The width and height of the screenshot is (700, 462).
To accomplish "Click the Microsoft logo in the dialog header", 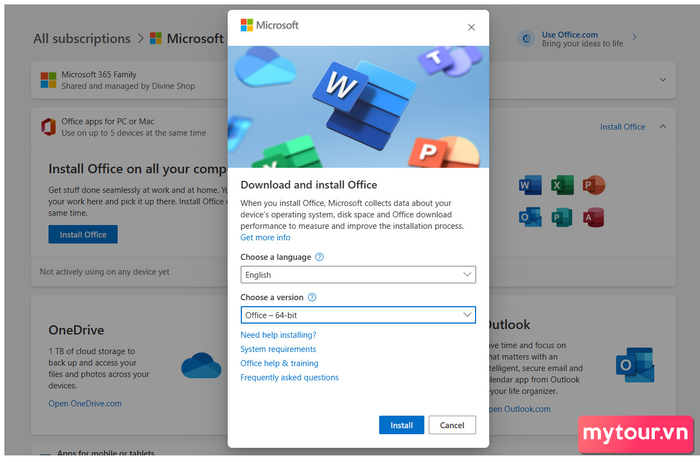I will (269, 25).
